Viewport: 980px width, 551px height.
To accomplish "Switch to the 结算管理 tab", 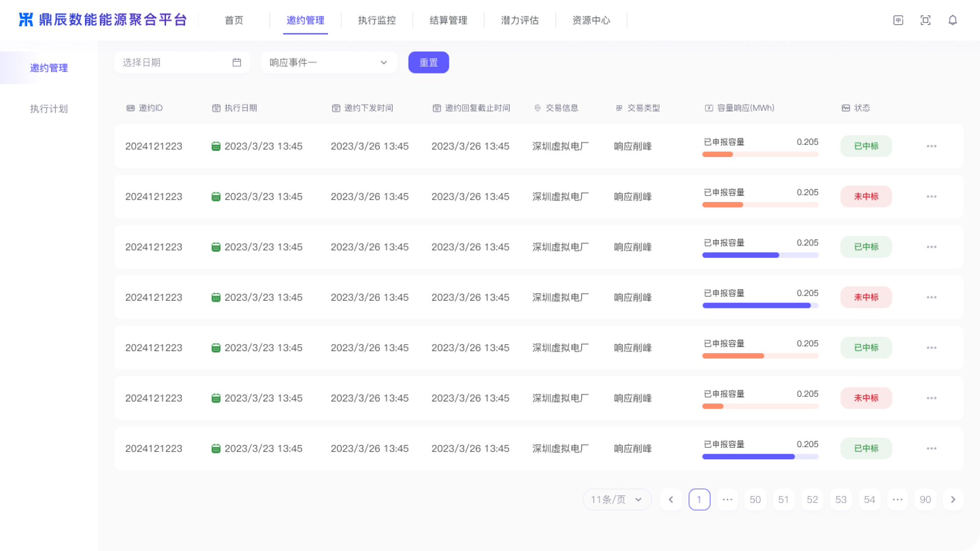I will pyautogui.click(x=448, y=20).
